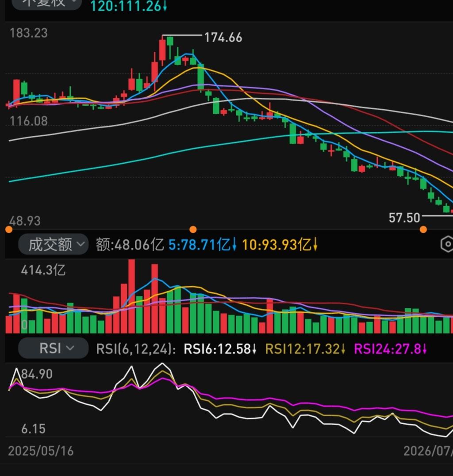Tap the 2025/05/16 start date label
453x476 pixels.
(41, 451)
